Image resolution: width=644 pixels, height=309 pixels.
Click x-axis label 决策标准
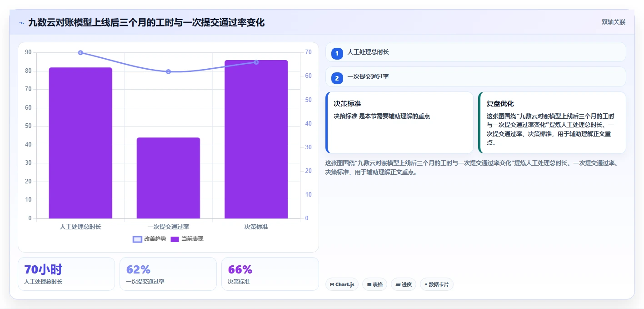(x=256, y=227)
